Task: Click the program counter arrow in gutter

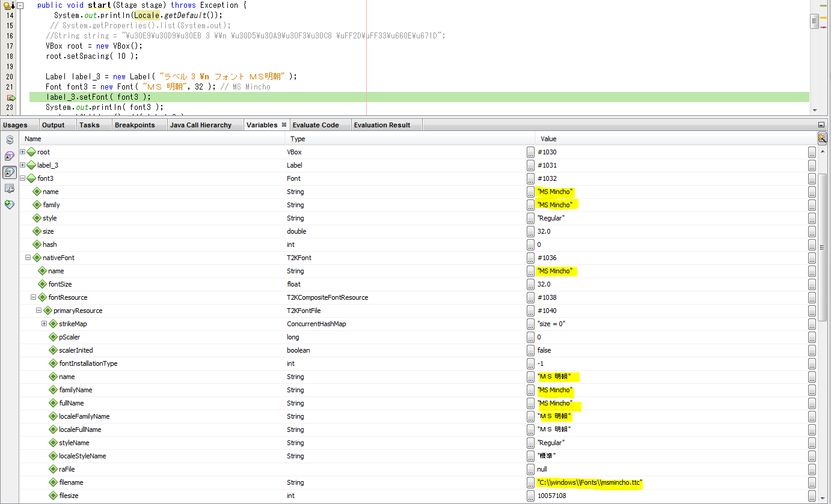Action: (x=11, y=97)
